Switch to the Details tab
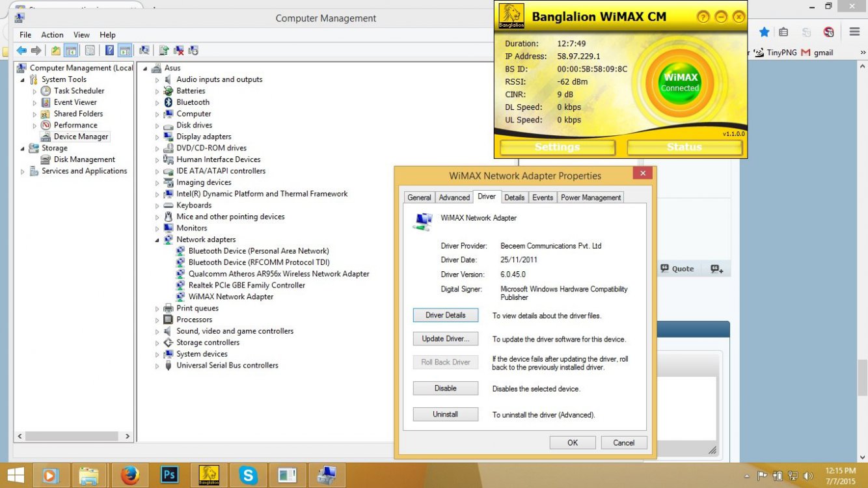 point(514,198)
